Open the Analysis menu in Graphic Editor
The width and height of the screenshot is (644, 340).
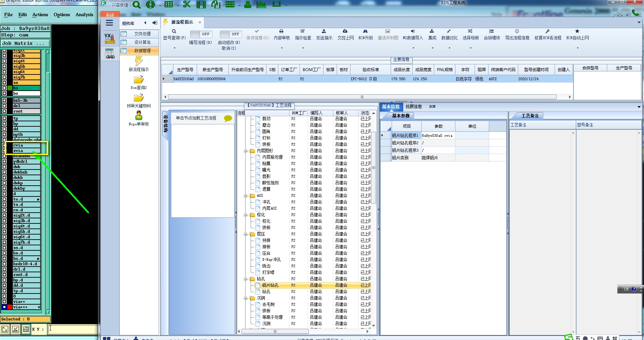84,14
